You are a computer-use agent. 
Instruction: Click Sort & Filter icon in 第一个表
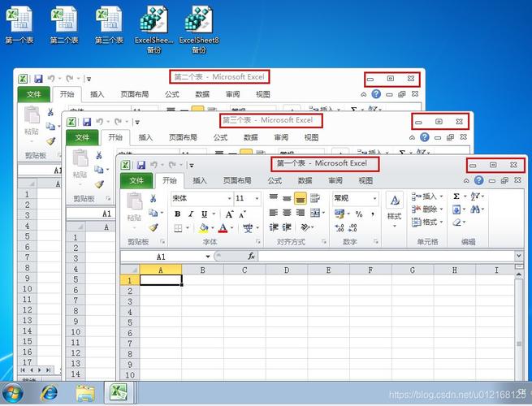pyautogui.click(x=475, y=197)
